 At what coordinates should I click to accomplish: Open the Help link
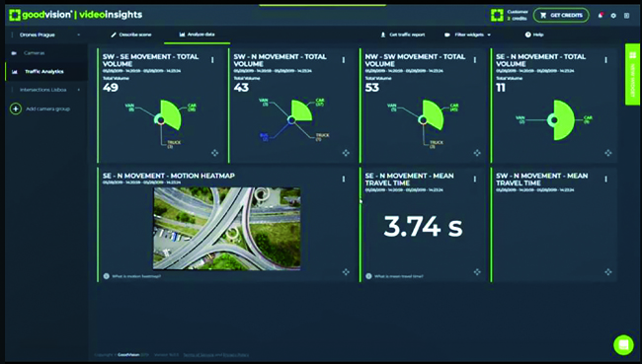click(534, 35)
